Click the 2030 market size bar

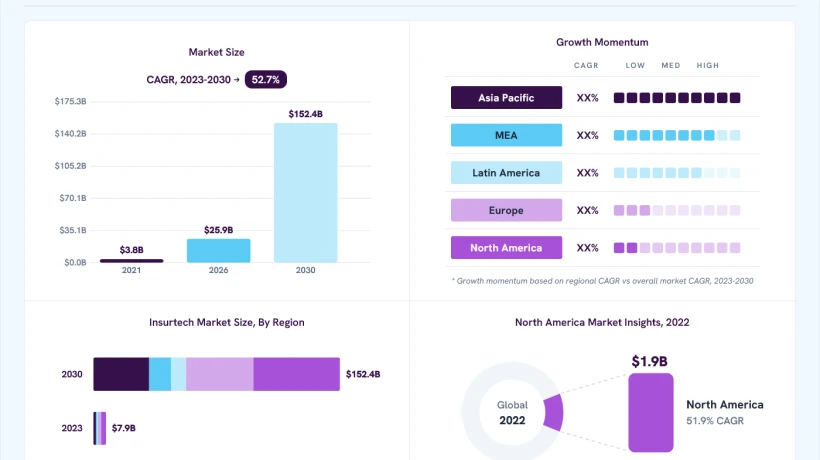tap(305, 193)
